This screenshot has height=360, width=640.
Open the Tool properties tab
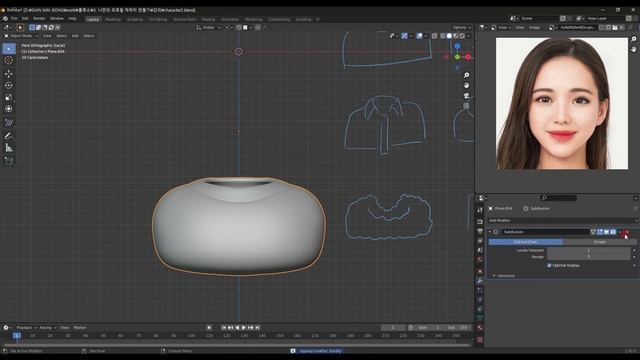pos(480,210)
